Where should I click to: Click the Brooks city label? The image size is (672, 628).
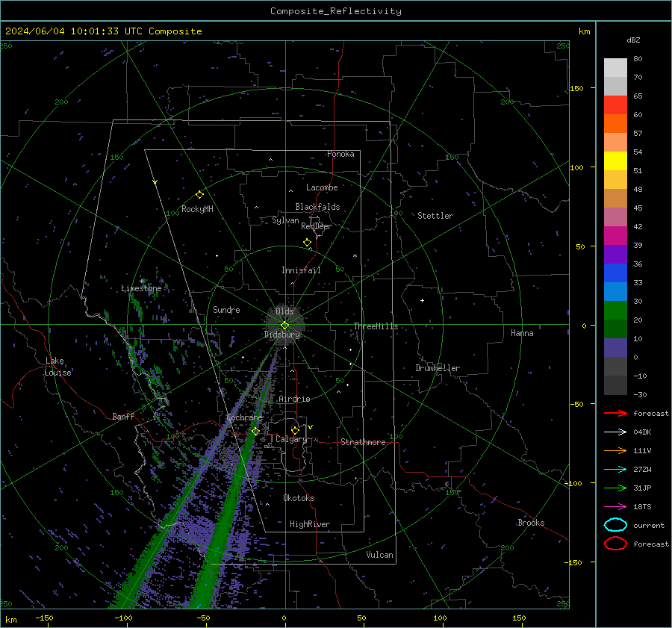coord(531,523)
